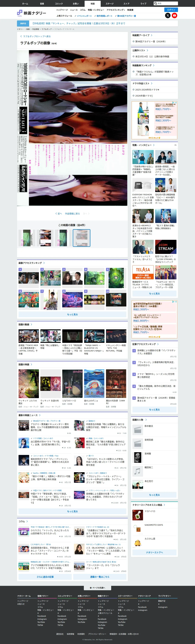Switch to the 音楽 tab
Image resolution: width=195 pixels, height=644 pixels.
point(42,4)
